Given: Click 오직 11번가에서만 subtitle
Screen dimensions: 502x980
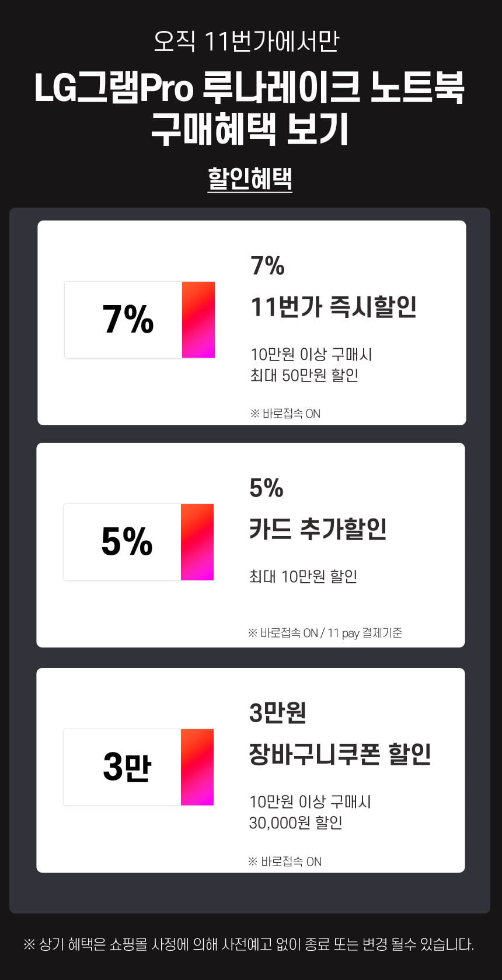Looking at the screenshot, I should coord(246,41).
